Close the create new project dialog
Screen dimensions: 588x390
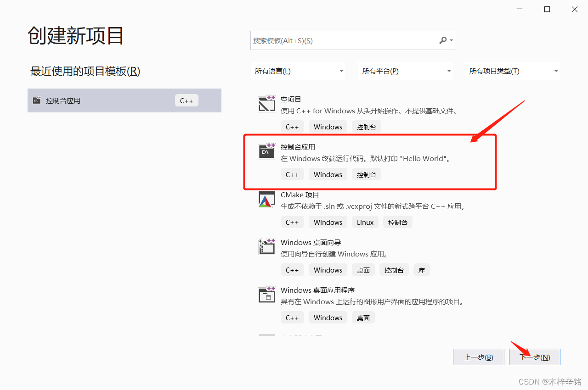coord(575,9)
